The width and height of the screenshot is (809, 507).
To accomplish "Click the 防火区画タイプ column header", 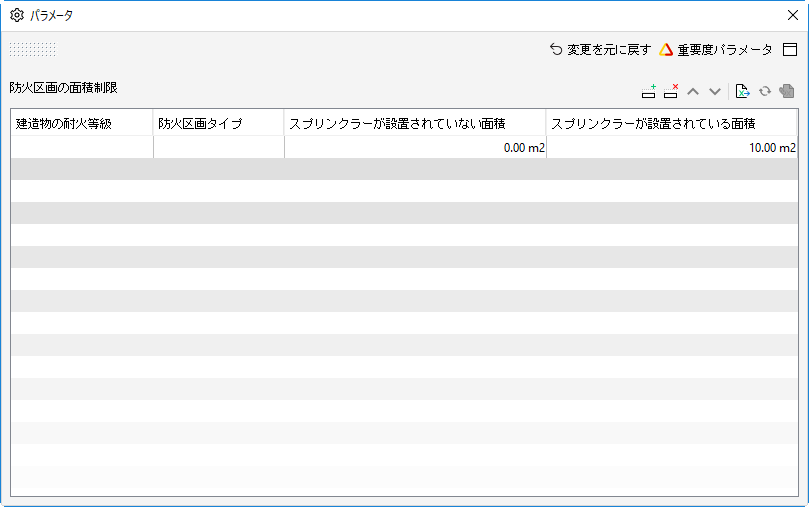I will (218, 123).
